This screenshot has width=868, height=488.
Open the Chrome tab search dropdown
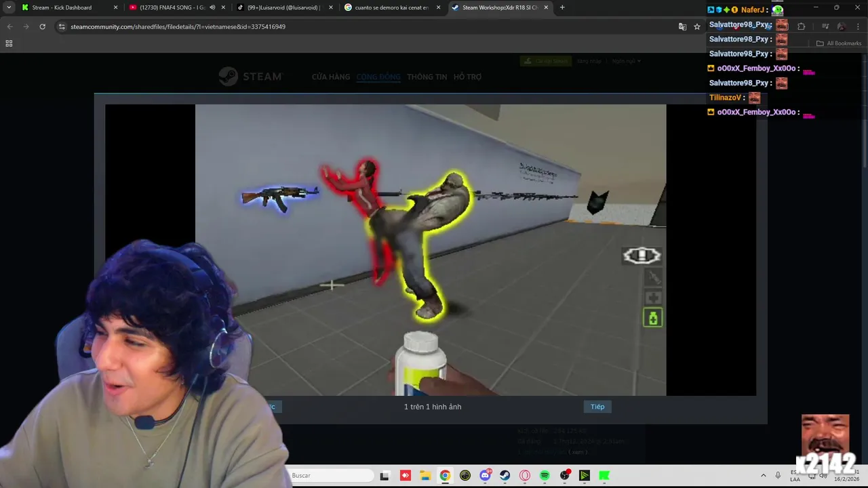coord(9,7)
